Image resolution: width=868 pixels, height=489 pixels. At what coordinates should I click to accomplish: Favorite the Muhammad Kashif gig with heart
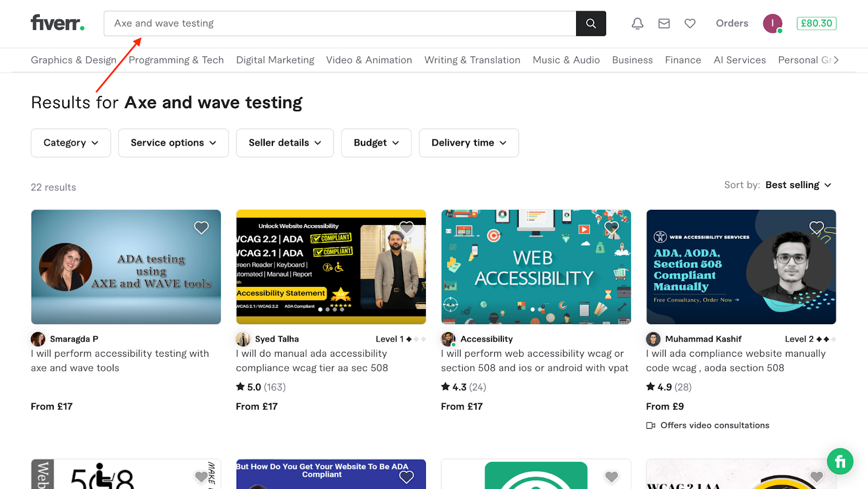(816, 228)
